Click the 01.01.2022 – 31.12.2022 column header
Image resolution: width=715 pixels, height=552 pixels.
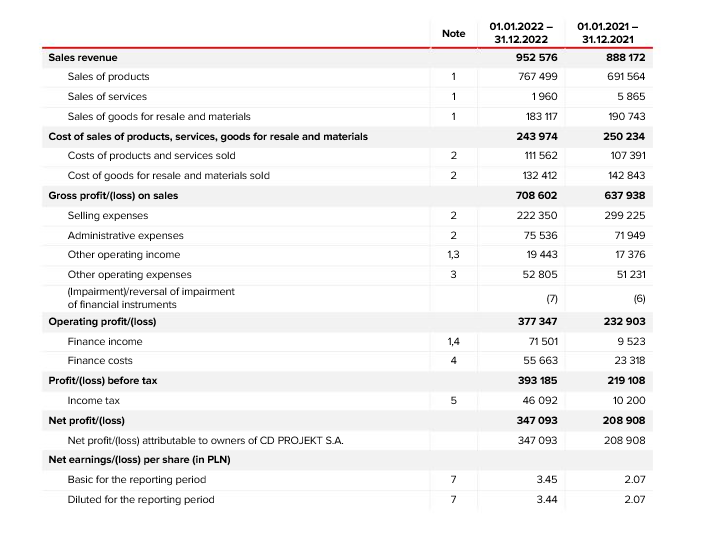tap(521, 32)
